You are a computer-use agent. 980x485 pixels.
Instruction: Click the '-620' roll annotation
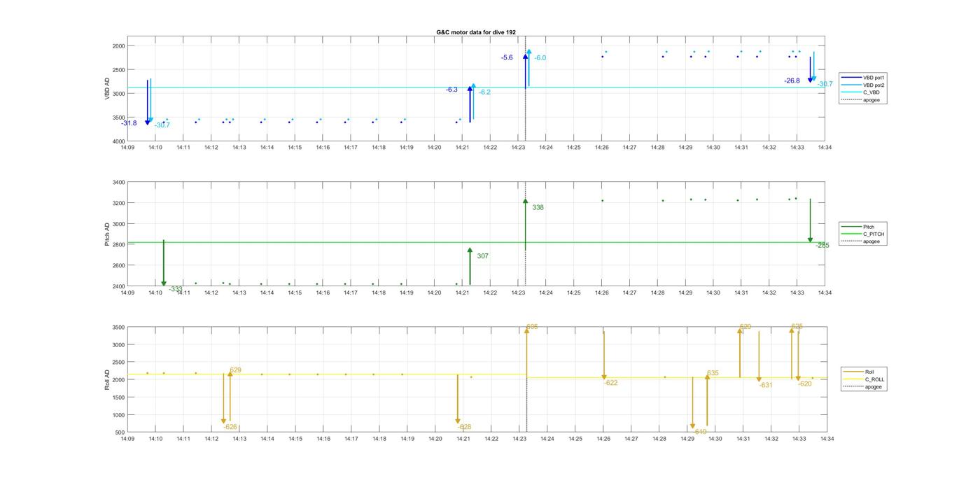[805, 384]
